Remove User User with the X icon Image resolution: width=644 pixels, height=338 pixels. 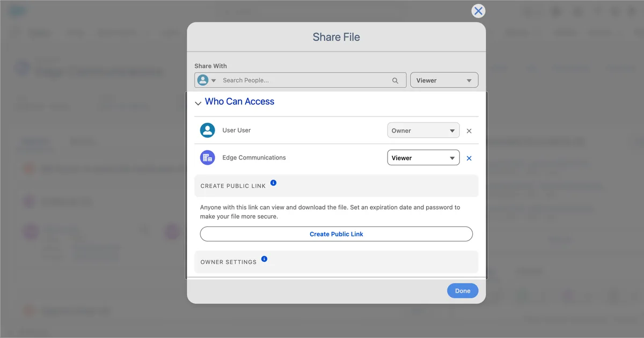point(469,131)
